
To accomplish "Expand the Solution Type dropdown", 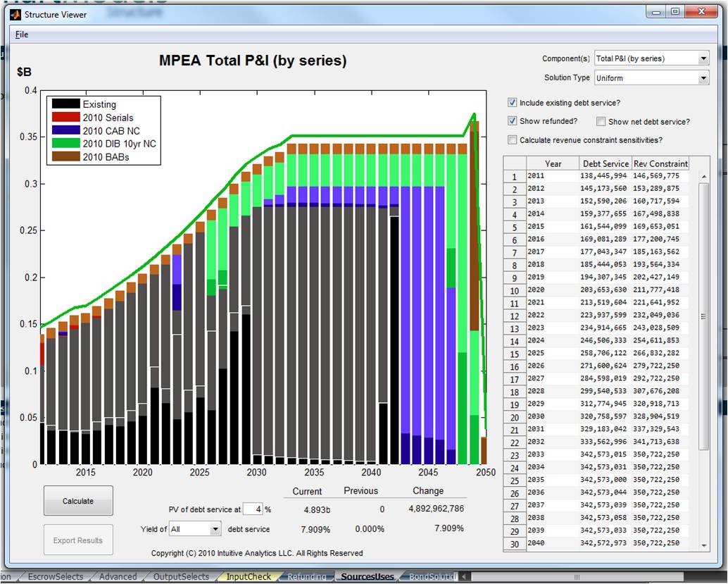I will pyautogui.click(x=703, y=77).
